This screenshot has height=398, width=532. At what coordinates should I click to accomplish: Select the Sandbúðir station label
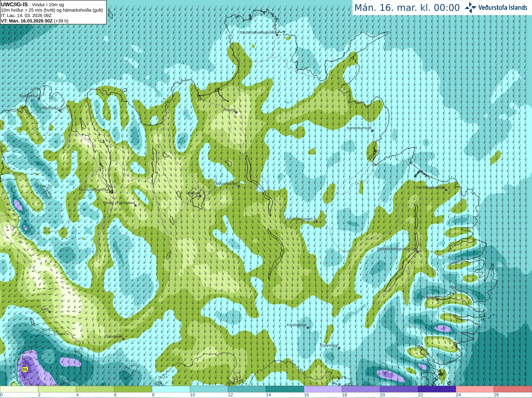pyautogui.click(x=114, y=337)
